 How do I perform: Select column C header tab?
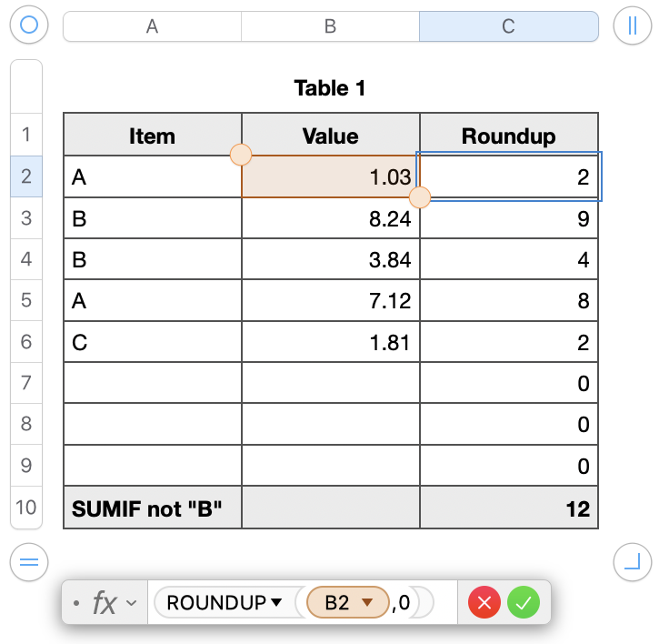point(508,26)
